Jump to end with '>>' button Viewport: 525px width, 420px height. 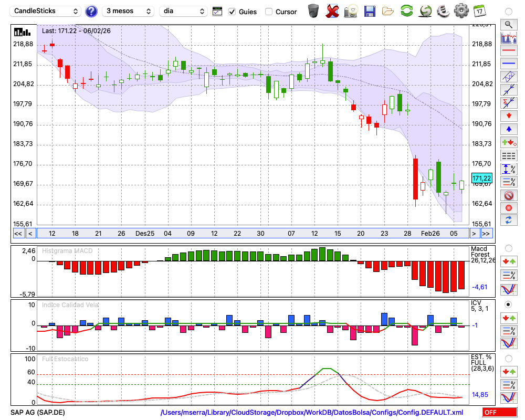click(x=487, y=234)
